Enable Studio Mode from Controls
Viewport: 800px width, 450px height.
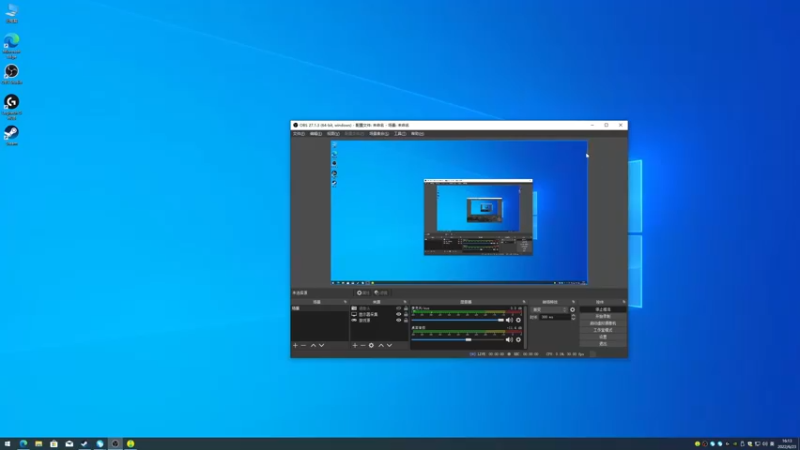(603, 330)
